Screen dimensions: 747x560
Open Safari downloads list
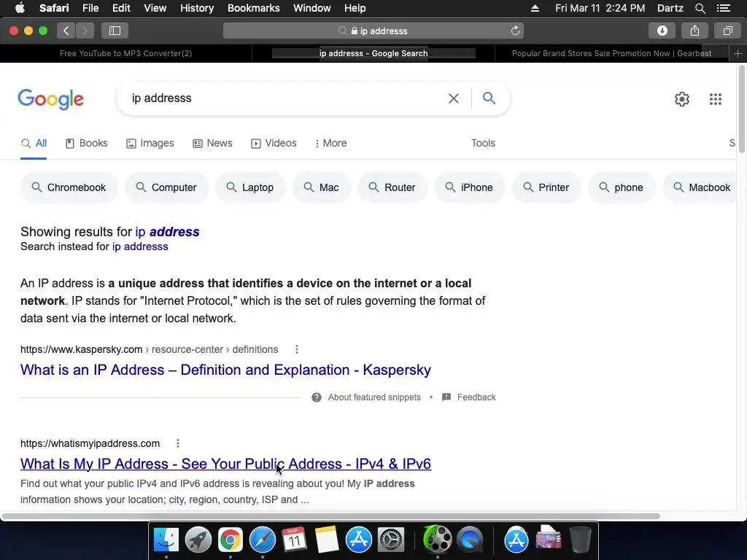pyautogui.click(x=662, y=31)
